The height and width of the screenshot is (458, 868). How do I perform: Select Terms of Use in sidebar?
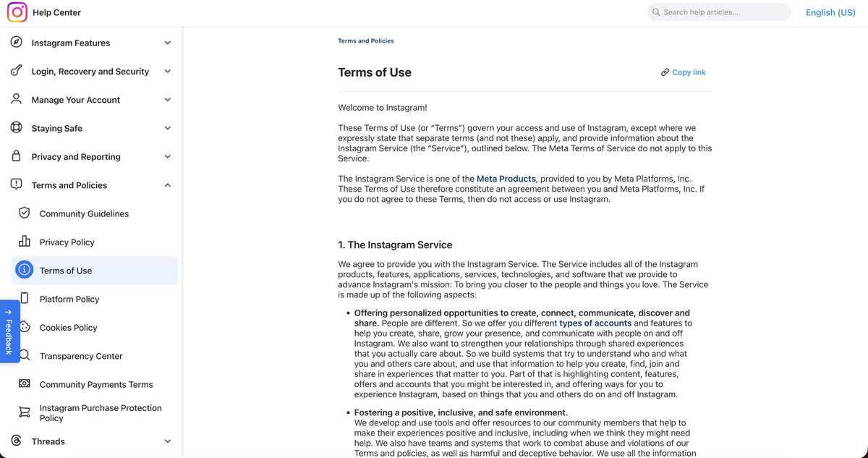click(95, 270)
